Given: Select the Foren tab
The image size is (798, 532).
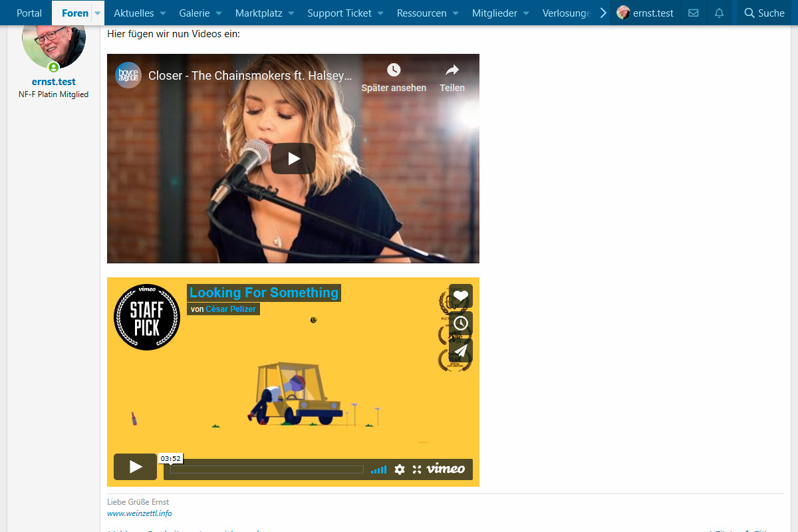Looking at the screenshot, I should click(x=75, y=13).
